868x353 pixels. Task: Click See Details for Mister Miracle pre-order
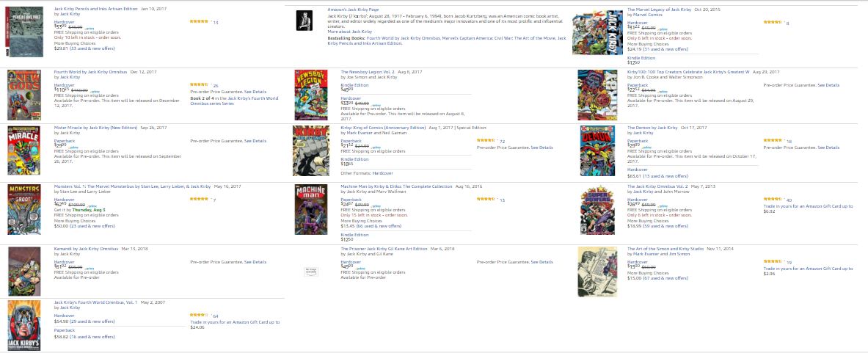[255, 141]
